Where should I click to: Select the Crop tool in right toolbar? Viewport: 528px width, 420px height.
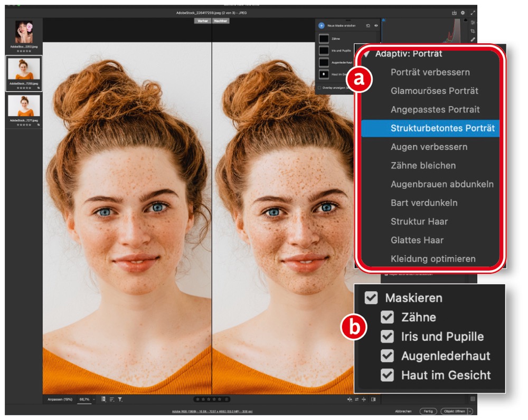tap(473, 31)
